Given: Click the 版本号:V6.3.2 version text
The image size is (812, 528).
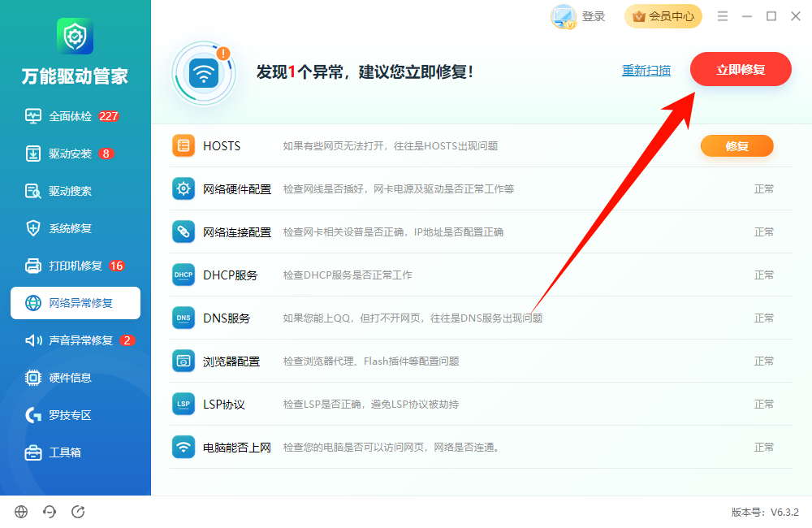Looking at the screenshot, I should coord(766,513).
